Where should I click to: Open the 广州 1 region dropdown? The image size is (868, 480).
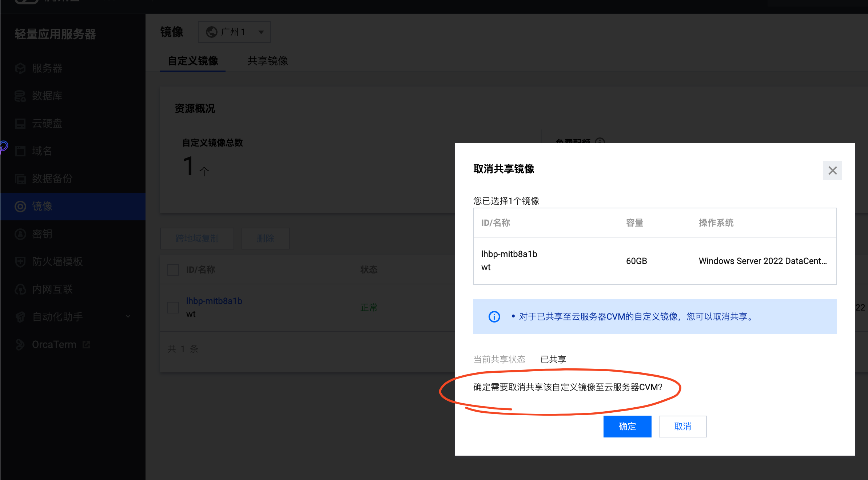pos(234,32)
